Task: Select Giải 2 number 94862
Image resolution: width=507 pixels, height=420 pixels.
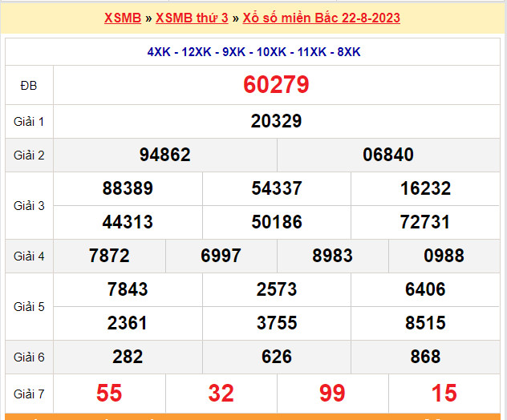Action: 165,155
